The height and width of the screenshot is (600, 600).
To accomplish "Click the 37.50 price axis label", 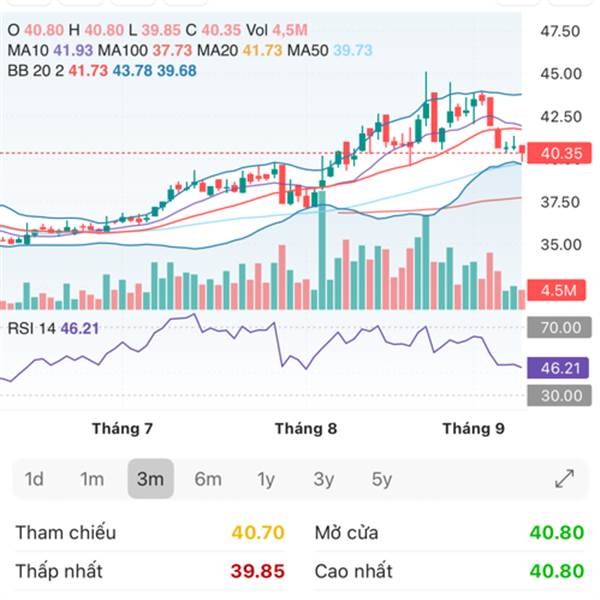I will click(560, 202).
